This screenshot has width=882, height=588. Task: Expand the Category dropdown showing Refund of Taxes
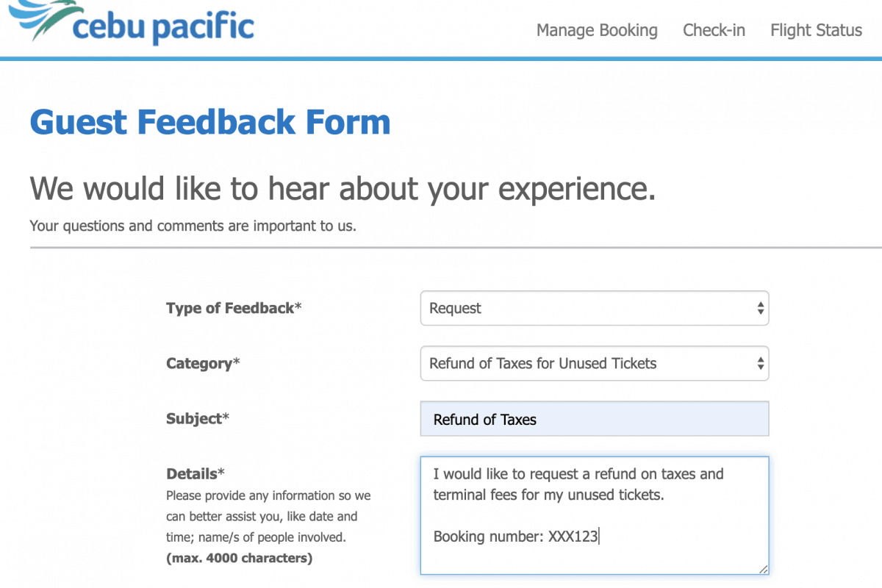[x=588, y=364]
